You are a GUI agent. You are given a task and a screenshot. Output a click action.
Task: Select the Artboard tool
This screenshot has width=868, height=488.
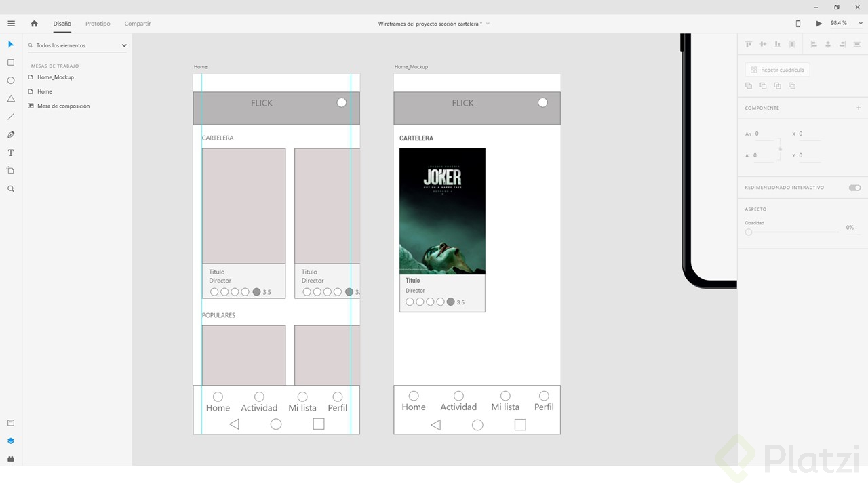[x=11, y=171]
